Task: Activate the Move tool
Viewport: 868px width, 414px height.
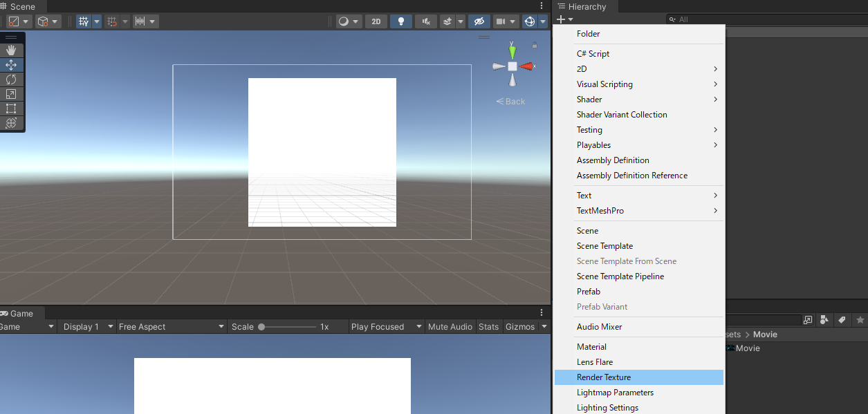Action: click(x=11, y=64)
